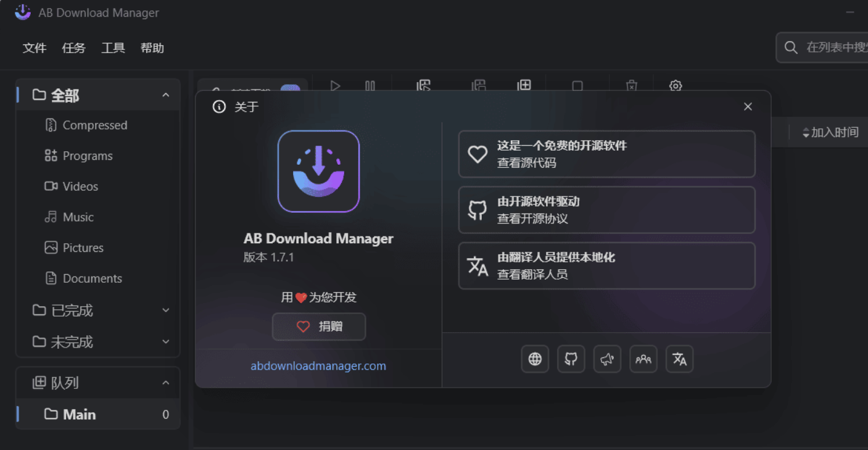Click the translation icon at dialog bottom right
This screenshot has width=868, height=450.
679,359
